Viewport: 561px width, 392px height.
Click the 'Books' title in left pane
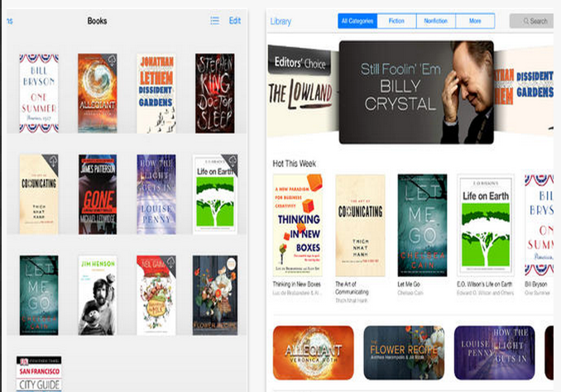[x=97, y=21]
